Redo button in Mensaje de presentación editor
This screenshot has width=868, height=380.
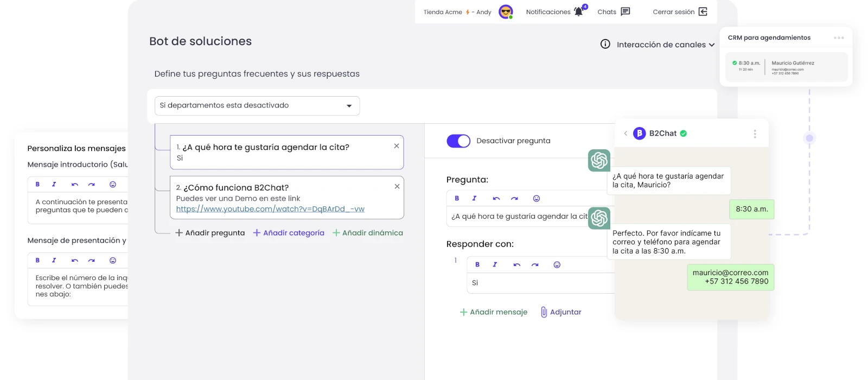click(92, 261)
